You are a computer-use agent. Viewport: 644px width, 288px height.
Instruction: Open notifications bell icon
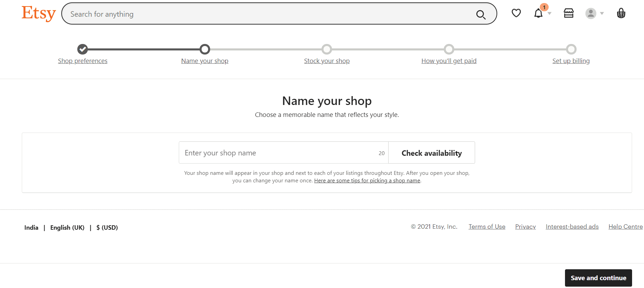point(538,14)
